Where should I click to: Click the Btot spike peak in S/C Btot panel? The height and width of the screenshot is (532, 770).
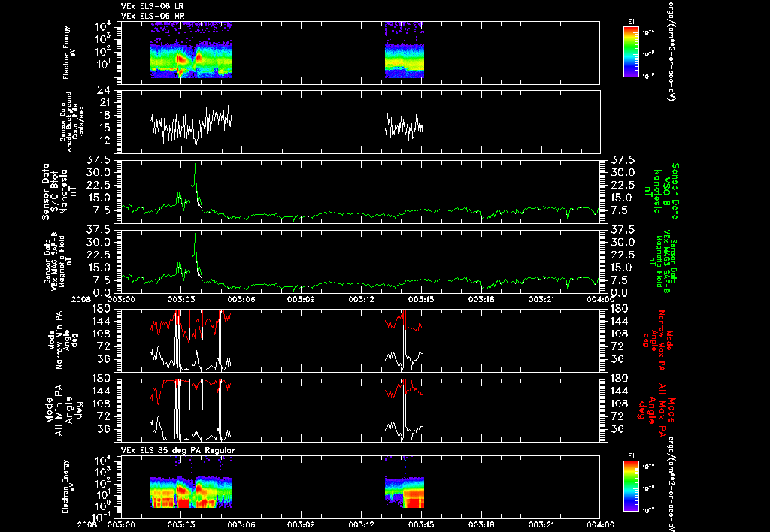[195, 165]
